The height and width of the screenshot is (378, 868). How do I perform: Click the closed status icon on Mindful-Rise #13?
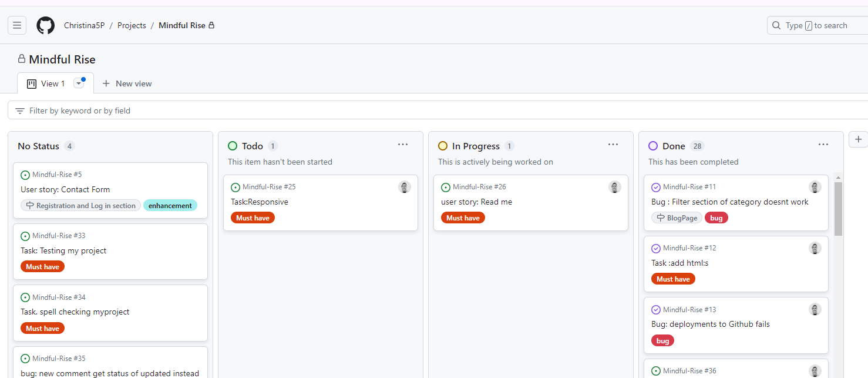tap(656, 310)
